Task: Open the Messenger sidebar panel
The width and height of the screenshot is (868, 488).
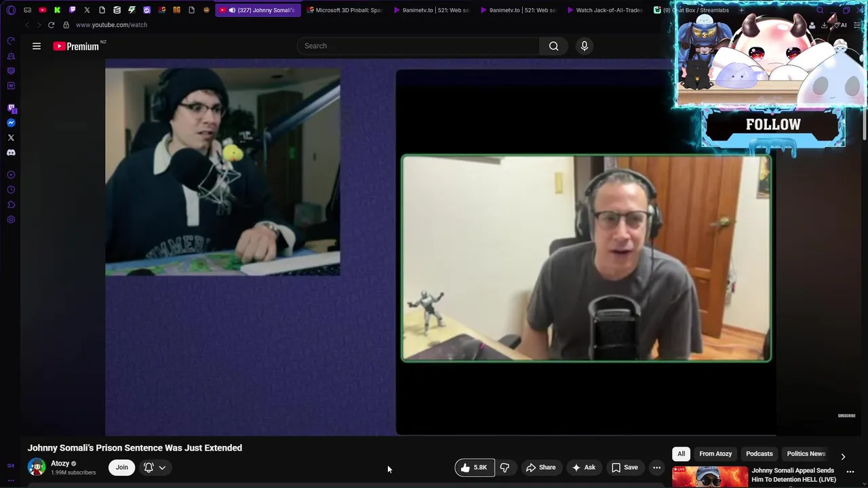Action: (11, 123)
